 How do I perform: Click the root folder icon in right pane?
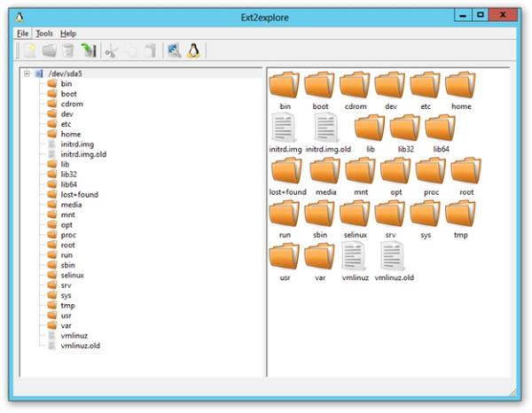click(x=466, y=170)
